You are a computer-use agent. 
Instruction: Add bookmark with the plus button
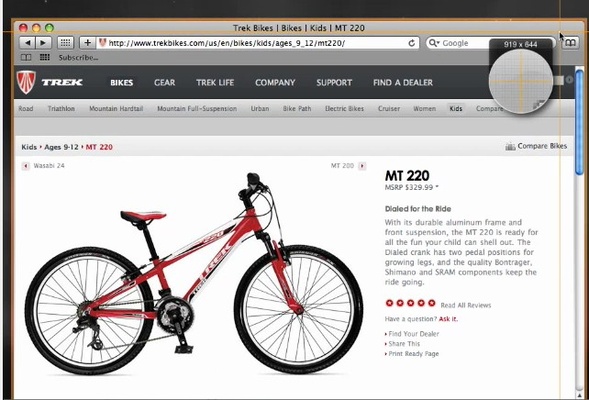point(88,43)
